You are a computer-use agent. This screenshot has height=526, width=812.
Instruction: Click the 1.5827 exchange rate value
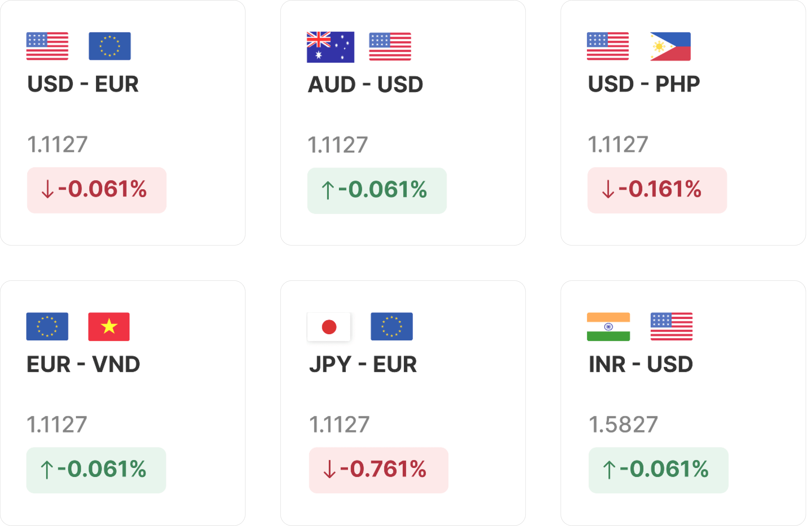pos(623,424)
